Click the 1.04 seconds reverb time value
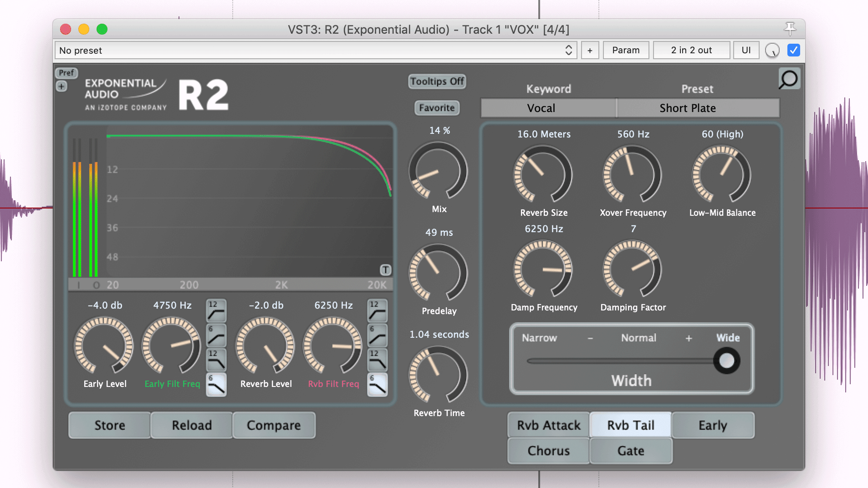868x488 pixels. [439, 335]
